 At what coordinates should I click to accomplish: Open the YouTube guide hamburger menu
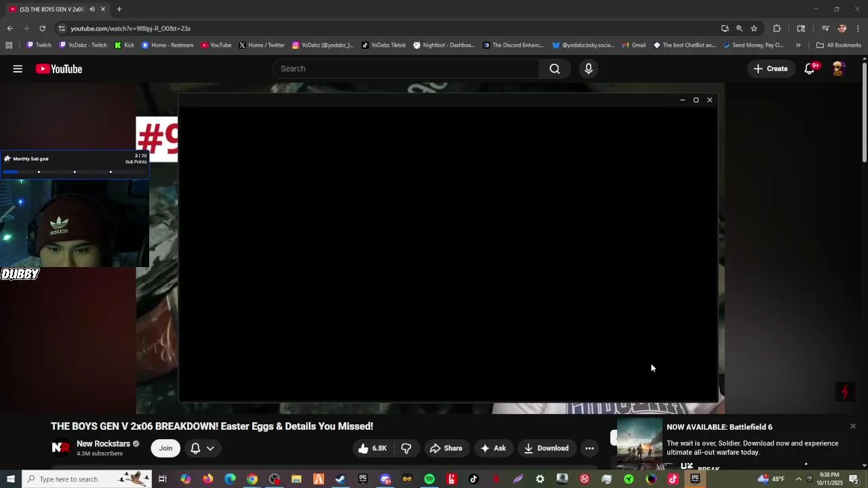point(18,68)
